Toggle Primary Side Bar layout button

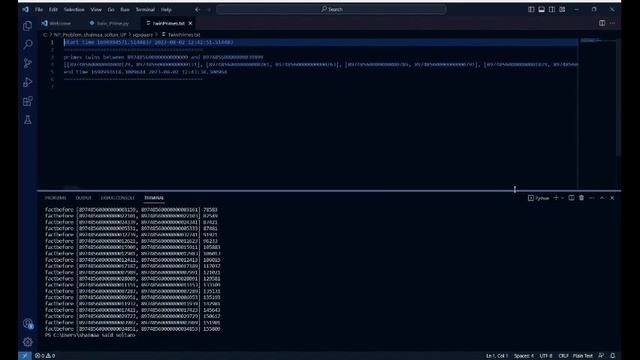click(x=531, y=9)
